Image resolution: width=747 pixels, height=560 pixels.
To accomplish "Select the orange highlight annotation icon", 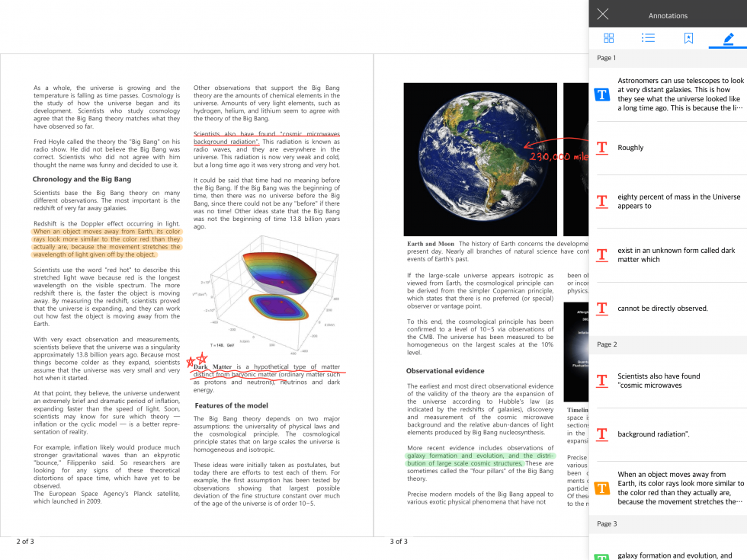I will point(602,488).
